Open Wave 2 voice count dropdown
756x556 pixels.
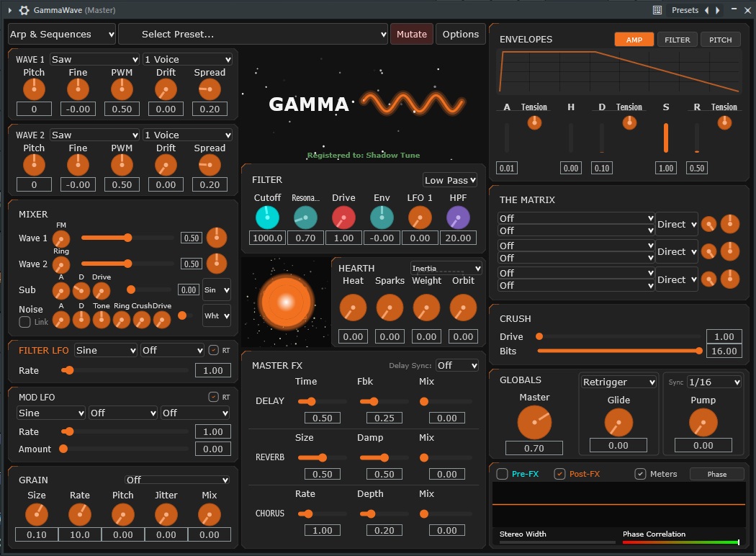click(187, 135)
